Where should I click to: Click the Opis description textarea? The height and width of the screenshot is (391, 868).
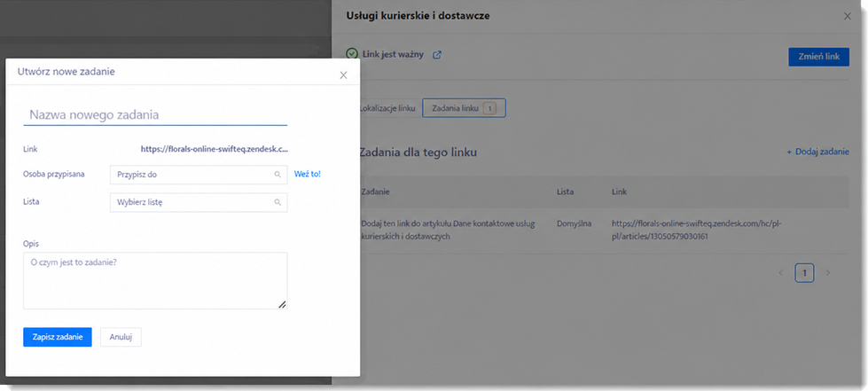pyautogui.click(x=155, y=281)
